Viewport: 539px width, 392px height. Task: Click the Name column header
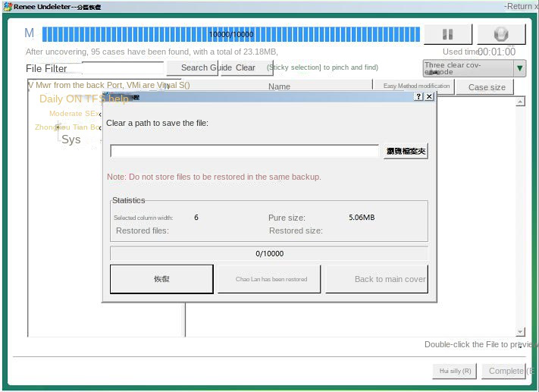pyautogui.click(x=279, y=86)
